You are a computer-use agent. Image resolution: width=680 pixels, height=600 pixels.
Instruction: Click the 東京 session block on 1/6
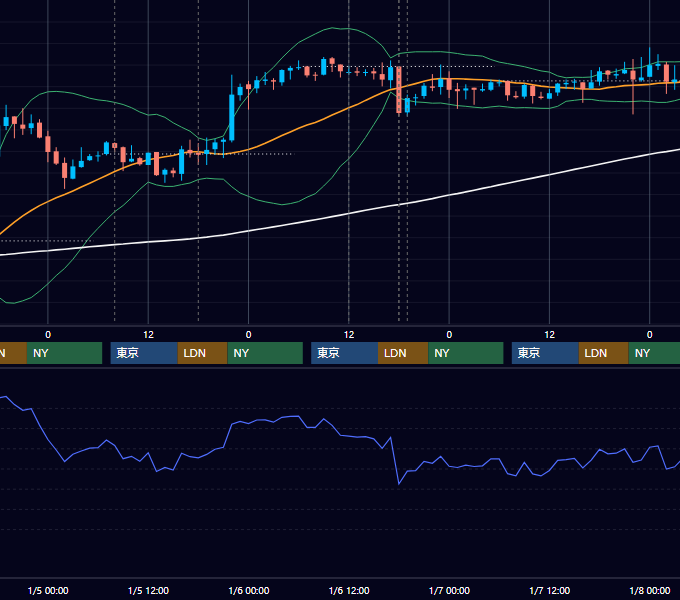344,353
